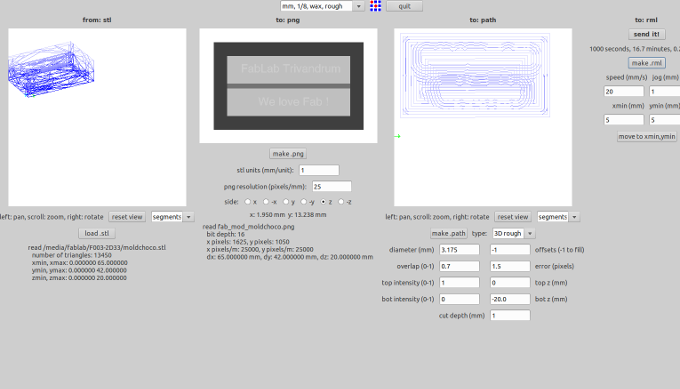This screenshot has height=389, width=680.
Task: Click the 'send it!' button
Action: [646, 34]
